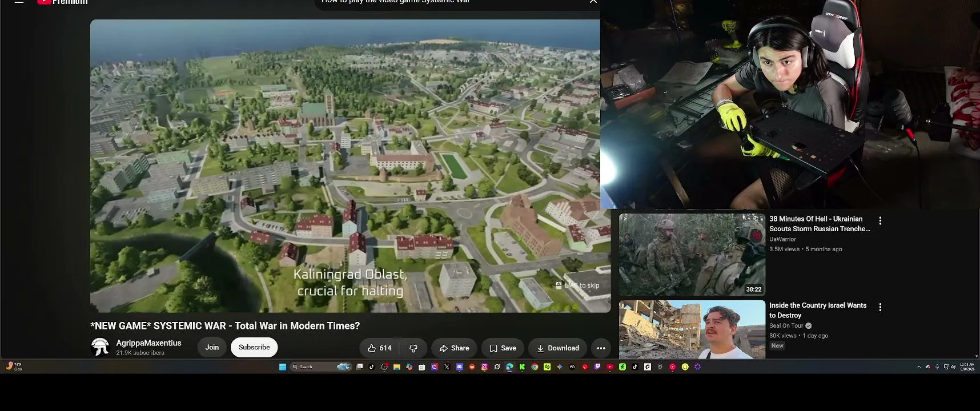Image resolution: width=980 pixels, height=411 pixels.
Task: Click 3.5M views 5 months ago text
Action: click(x=805, y=249)
